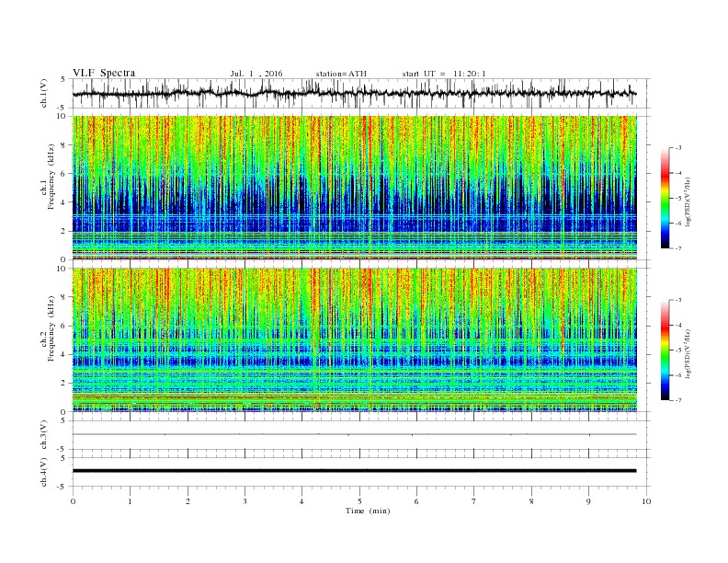Click the thick black ch.4 trace
This screenshot has height=563, width=728.
[x=354, y=471]
